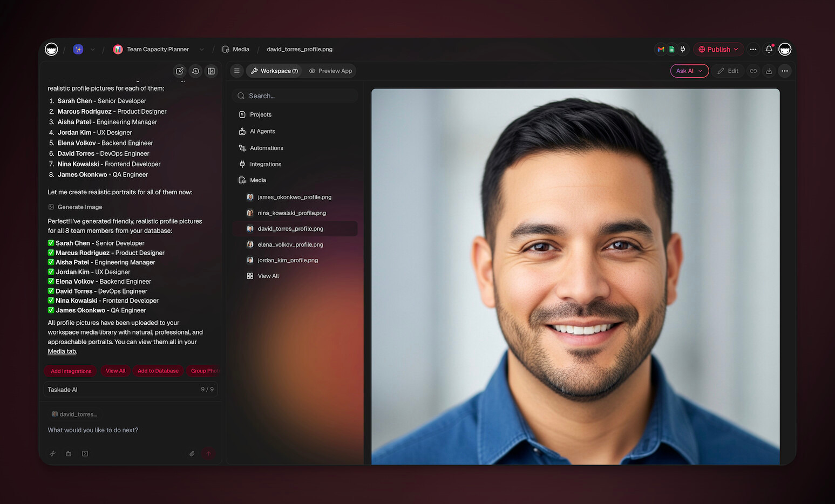Click the notifications bell icon
835x504 pixels.
coord(769,49)
